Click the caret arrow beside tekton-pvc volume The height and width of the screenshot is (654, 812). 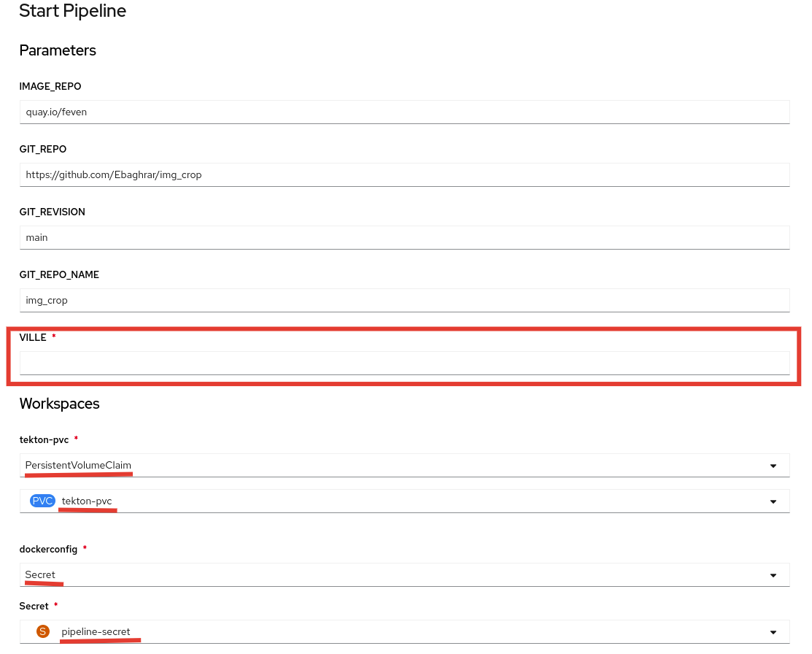[x=773, y=501]
